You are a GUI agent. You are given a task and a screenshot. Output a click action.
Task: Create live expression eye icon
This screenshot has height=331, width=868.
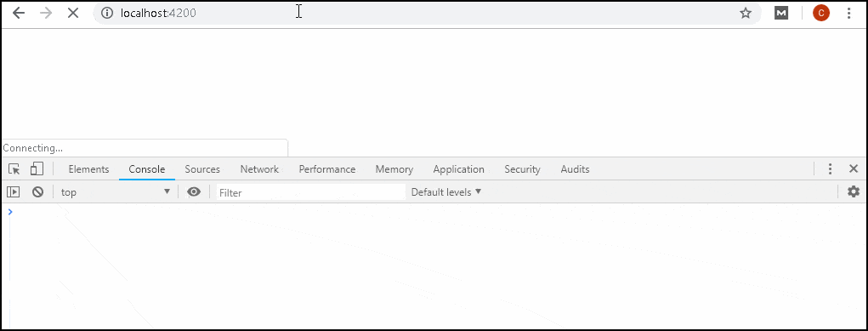pyautogui.click(x=194, y=191)
